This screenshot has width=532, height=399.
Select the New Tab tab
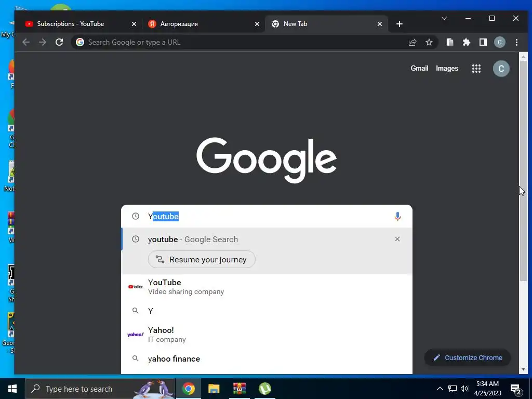(x=326, y=24)
